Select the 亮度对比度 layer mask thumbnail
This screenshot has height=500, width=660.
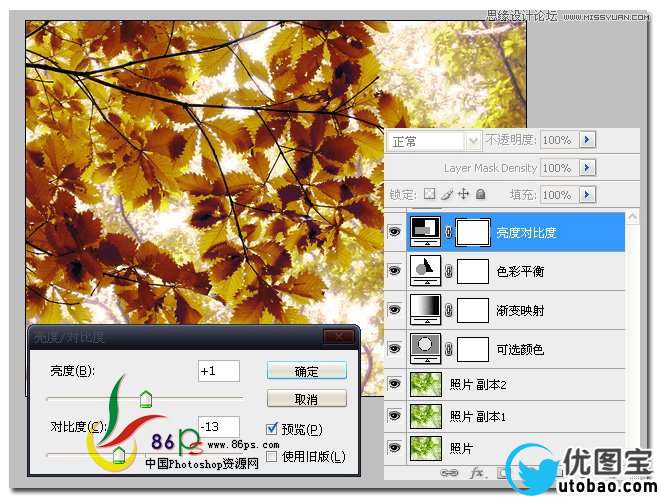click(473, 232)
